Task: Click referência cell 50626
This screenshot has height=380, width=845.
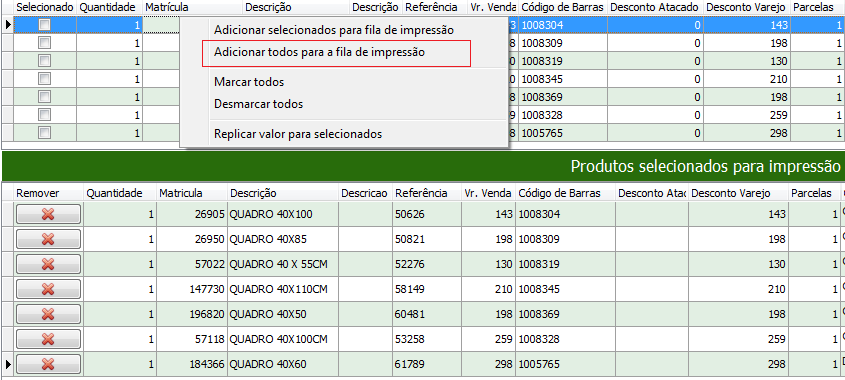Action: pyautogui.click(x=427, y=214)
